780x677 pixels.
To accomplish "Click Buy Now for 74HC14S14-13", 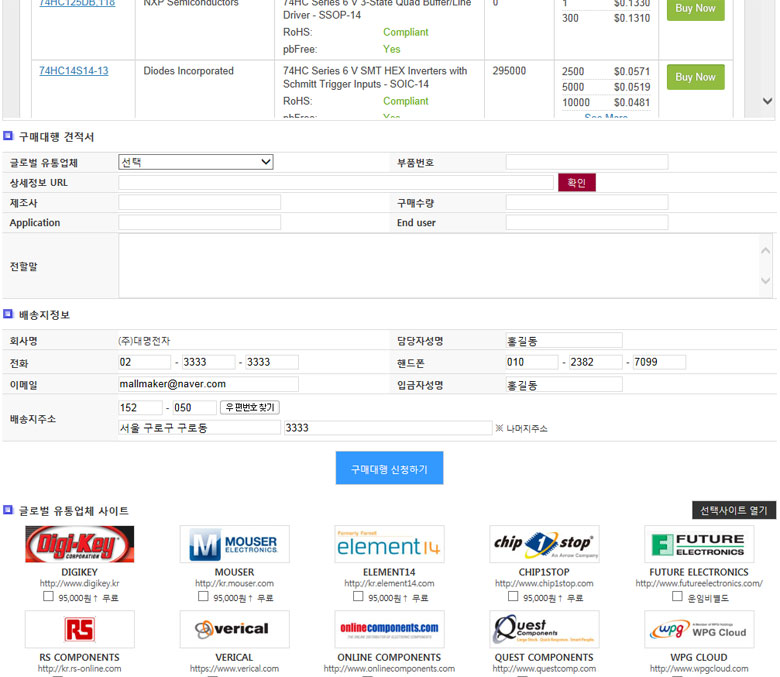I will click(x=695, y=77).
